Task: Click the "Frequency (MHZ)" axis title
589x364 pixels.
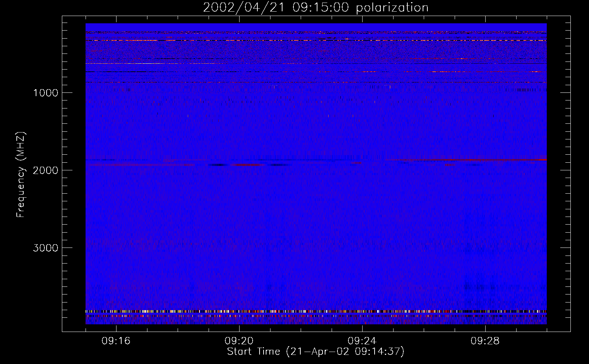Action: 21,175
